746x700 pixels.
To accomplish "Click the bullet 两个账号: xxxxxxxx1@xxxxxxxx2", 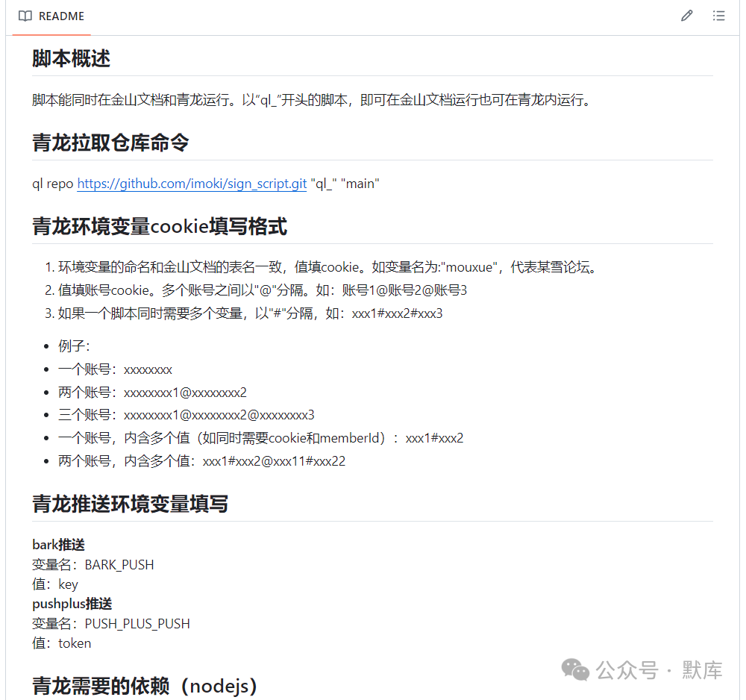I will (152, 393).
